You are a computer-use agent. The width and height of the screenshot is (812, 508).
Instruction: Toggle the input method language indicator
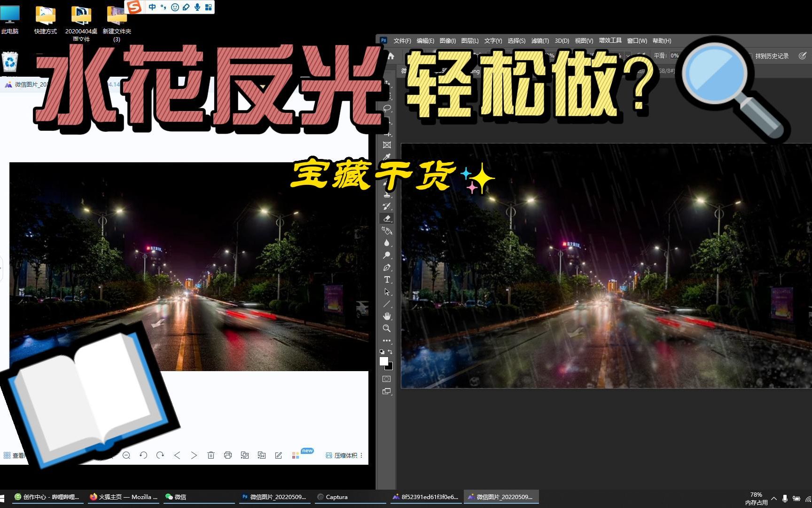pyautogui.click(x=151, y=7)
